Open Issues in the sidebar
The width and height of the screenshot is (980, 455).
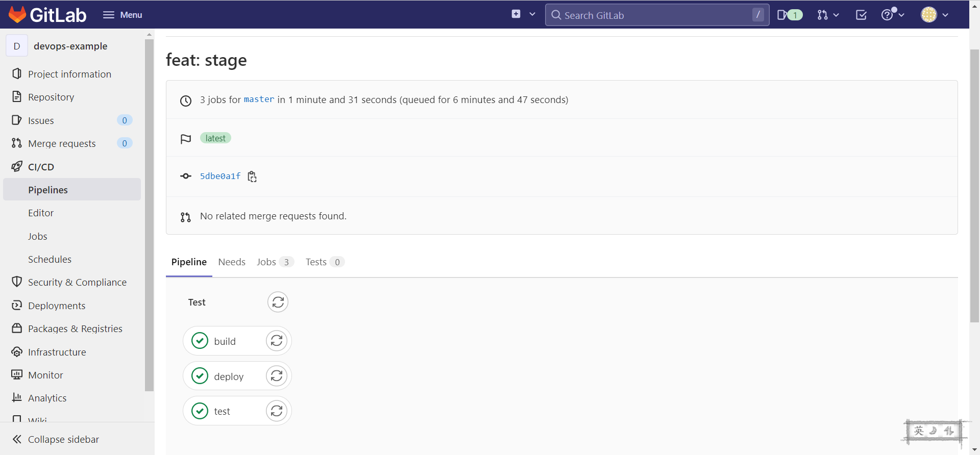point(41,120)
